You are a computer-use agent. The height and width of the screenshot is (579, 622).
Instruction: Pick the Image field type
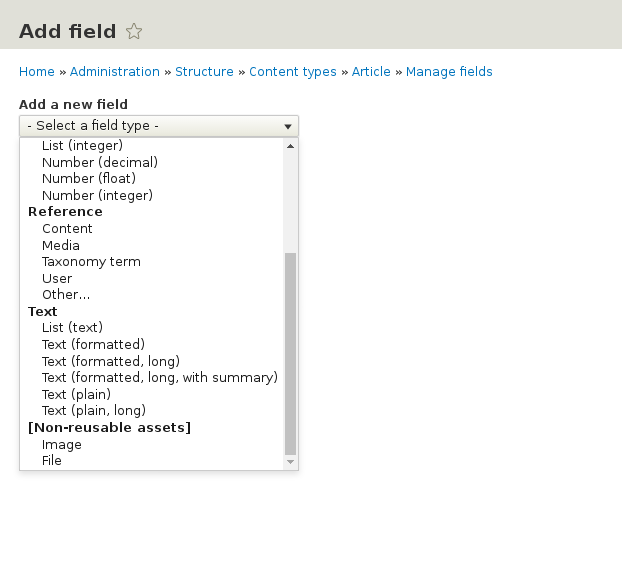62,445
